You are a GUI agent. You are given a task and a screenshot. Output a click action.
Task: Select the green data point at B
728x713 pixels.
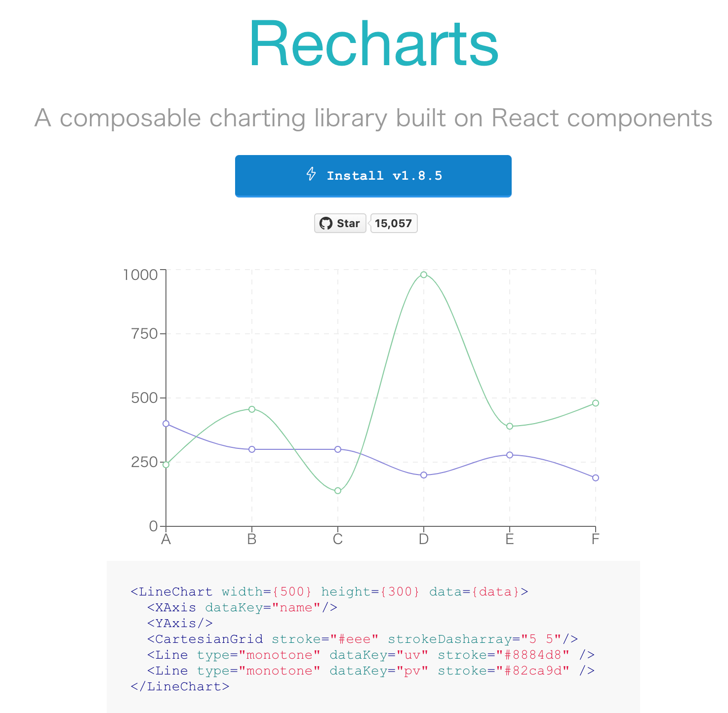tap(252, 409)
